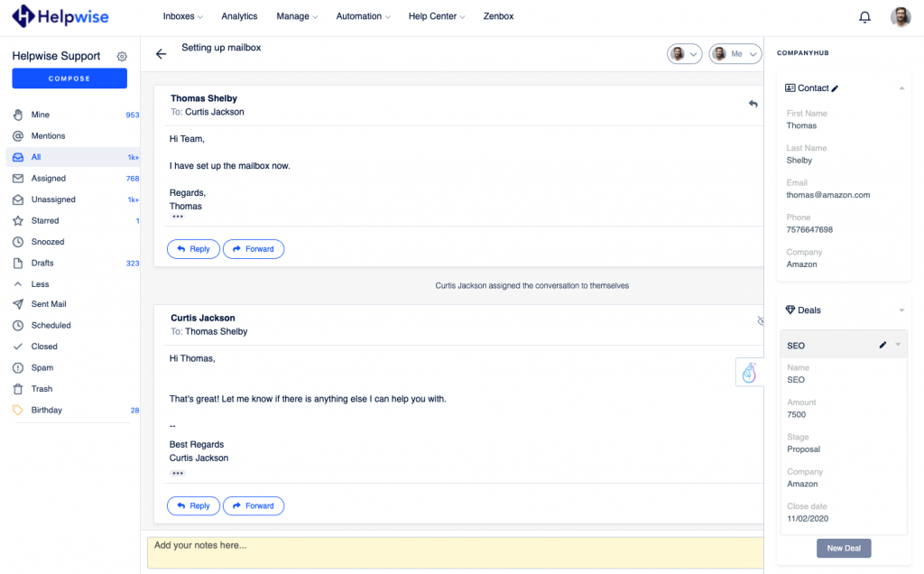Edit Contact details with the pencil icon

coord(835,88)
